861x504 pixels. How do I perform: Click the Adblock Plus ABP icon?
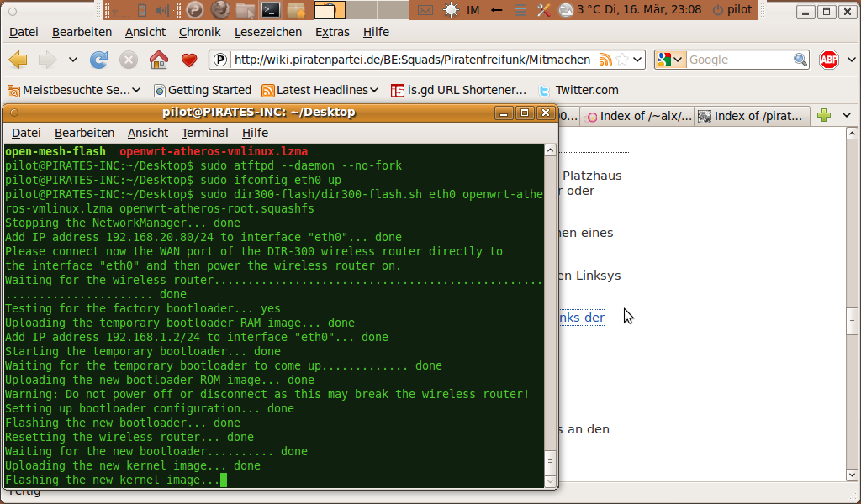pos(829,60)
